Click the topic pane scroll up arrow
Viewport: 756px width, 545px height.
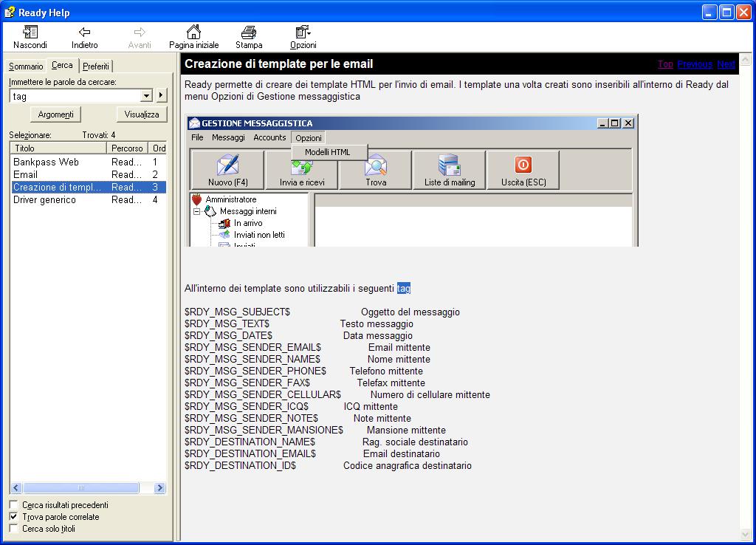pyautogui.click(x=746, y=59)
